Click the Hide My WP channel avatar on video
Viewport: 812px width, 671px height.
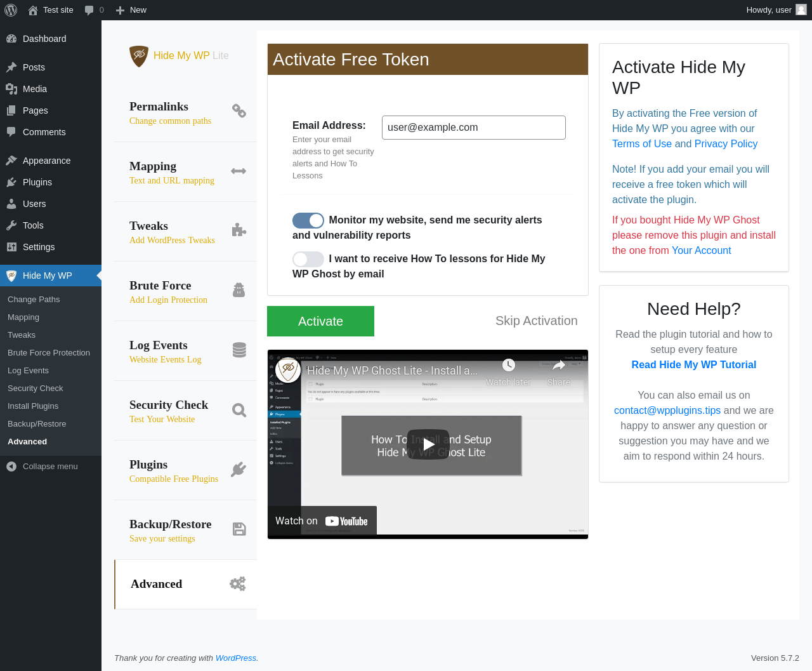coord(288,370)
